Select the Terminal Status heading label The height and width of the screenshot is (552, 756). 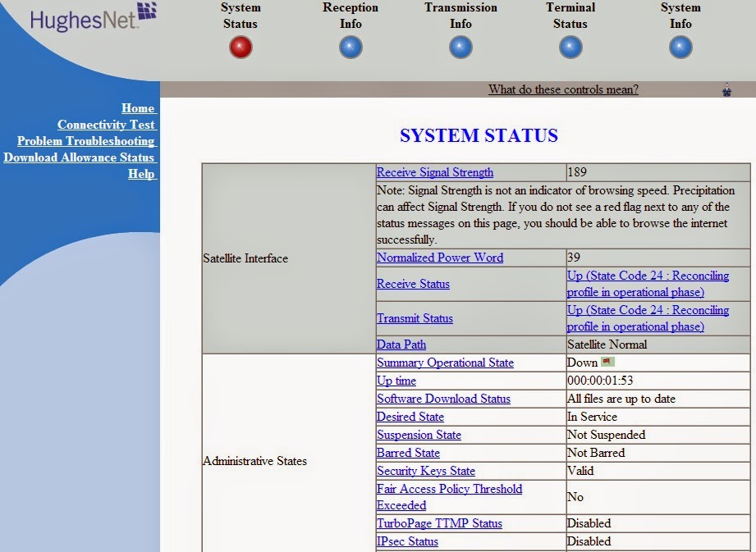[570, 16]
